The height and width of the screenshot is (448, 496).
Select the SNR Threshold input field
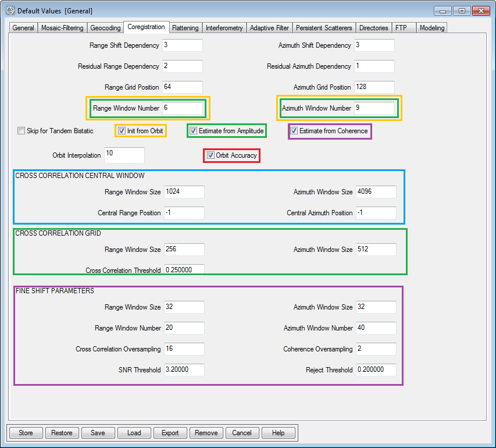[184, 370]
